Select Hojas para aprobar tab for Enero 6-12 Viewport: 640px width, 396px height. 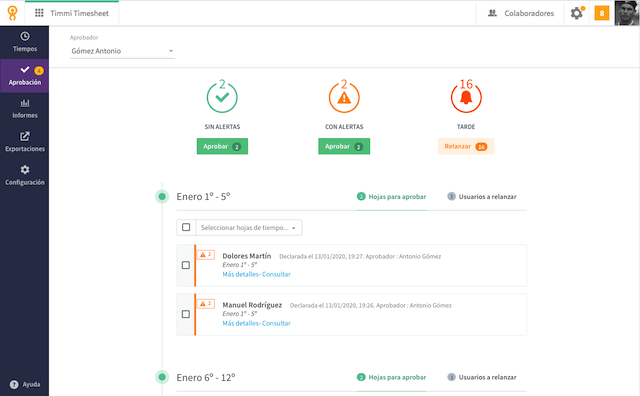[391, 377]
